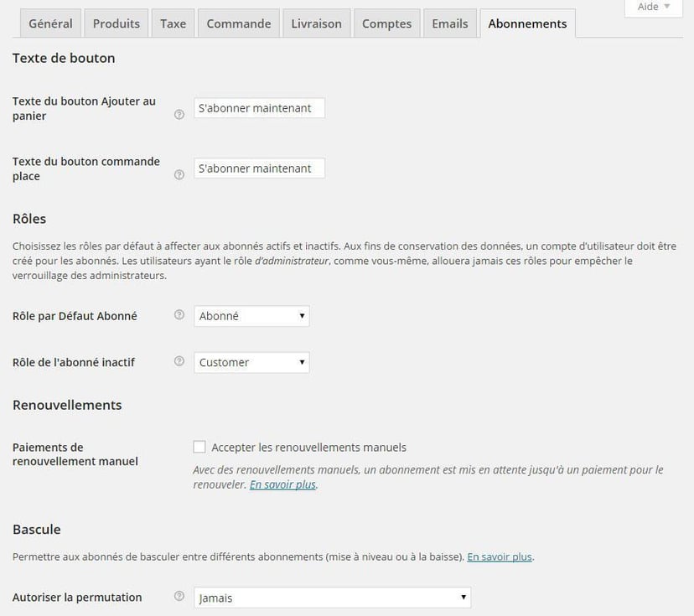Switch to the Abonnements tab

click(528, 23)
